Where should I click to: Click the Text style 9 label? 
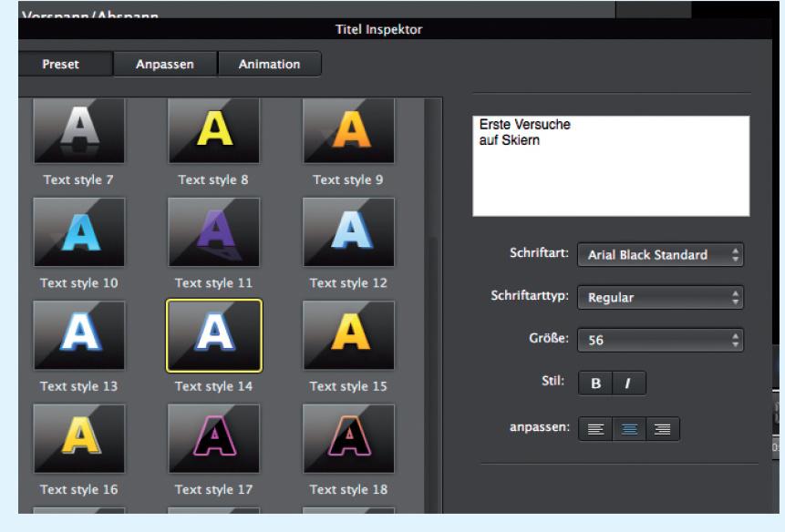(x=348, y=179)
